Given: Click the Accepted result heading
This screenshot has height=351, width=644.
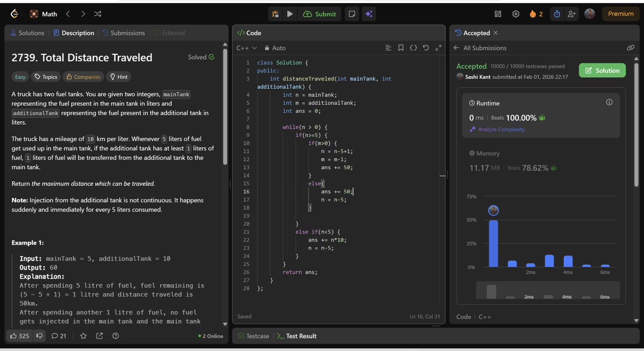Looking at the screenshot, I should [x=471, y=66].
